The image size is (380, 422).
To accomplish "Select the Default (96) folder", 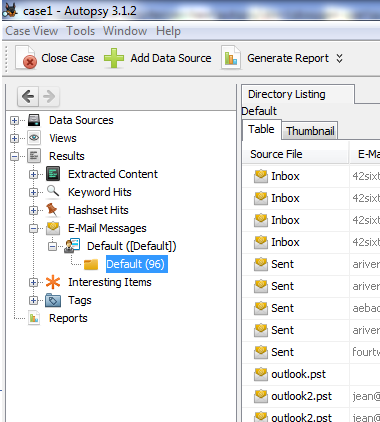I will coord(135,264).
